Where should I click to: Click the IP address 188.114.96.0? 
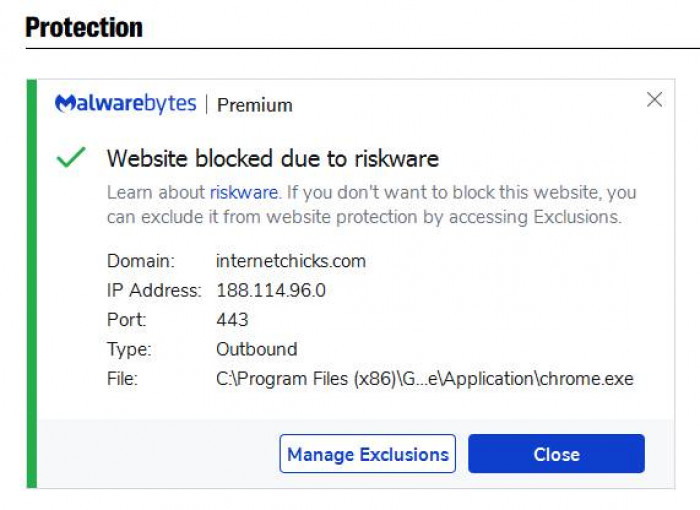271,291
